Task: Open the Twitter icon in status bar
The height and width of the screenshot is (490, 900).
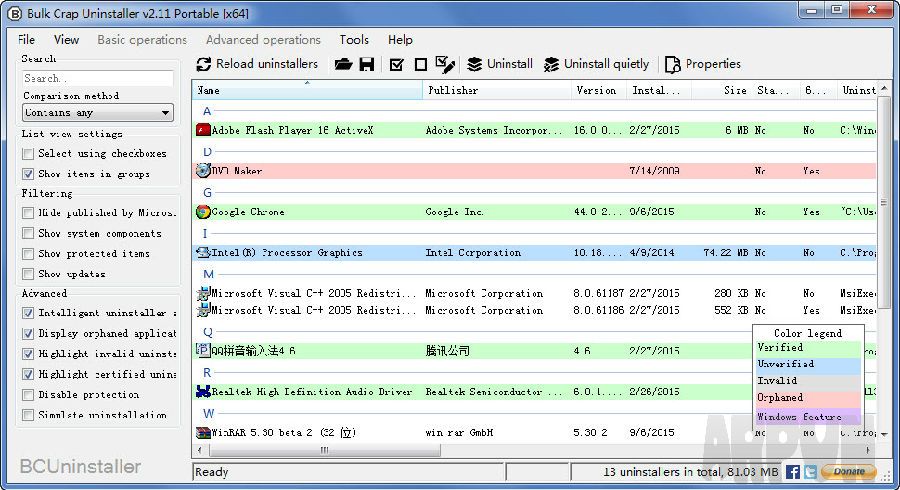Action: click(810, 471)
